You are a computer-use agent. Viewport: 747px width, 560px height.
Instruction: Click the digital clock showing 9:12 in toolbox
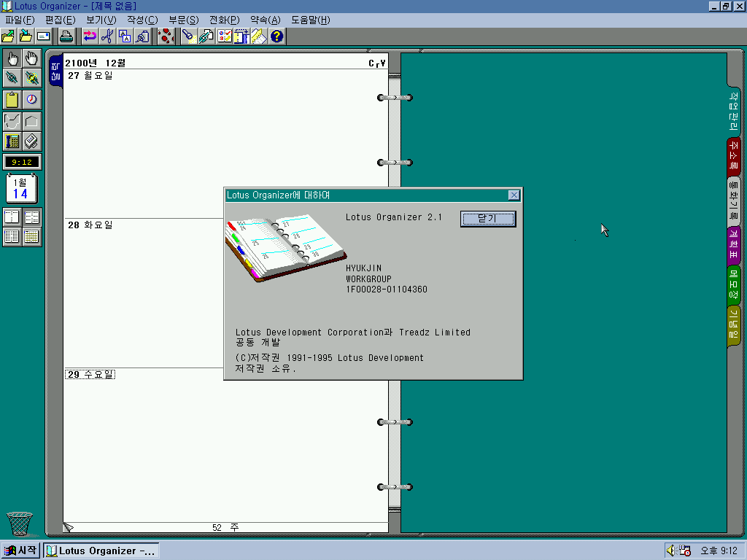pyautogui.click(x=22, y=162)
